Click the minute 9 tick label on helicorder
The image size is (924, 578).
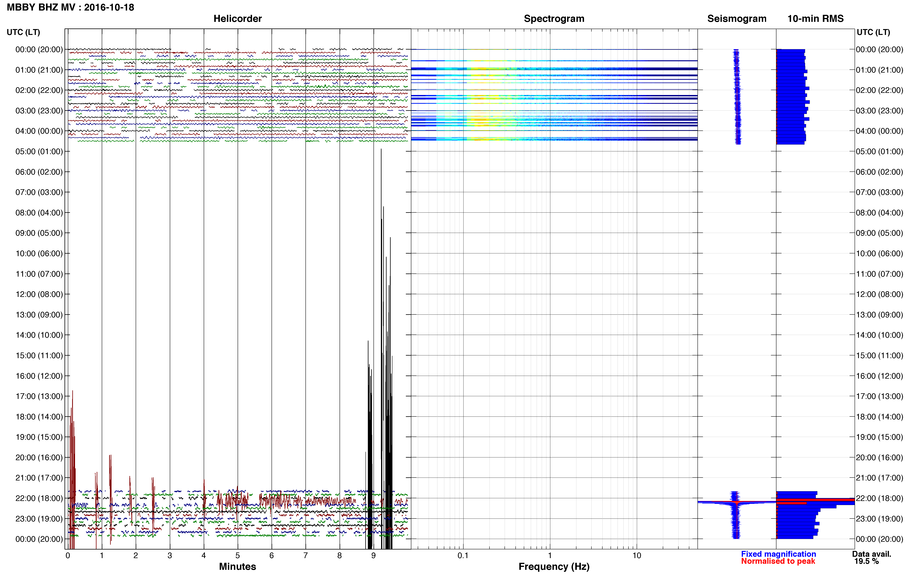373,555
